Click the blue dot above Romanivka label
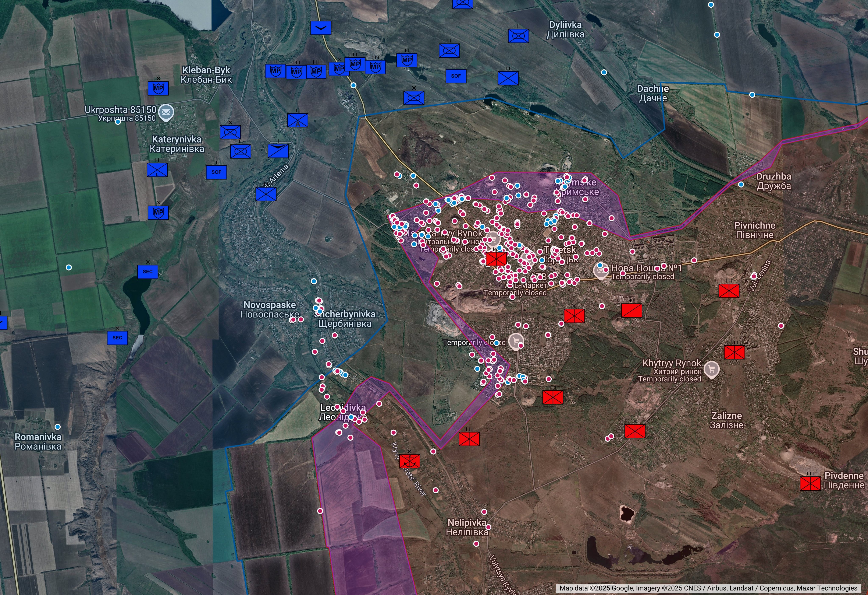The width and height of the screenshot is (868, 595). coord(57,426)
